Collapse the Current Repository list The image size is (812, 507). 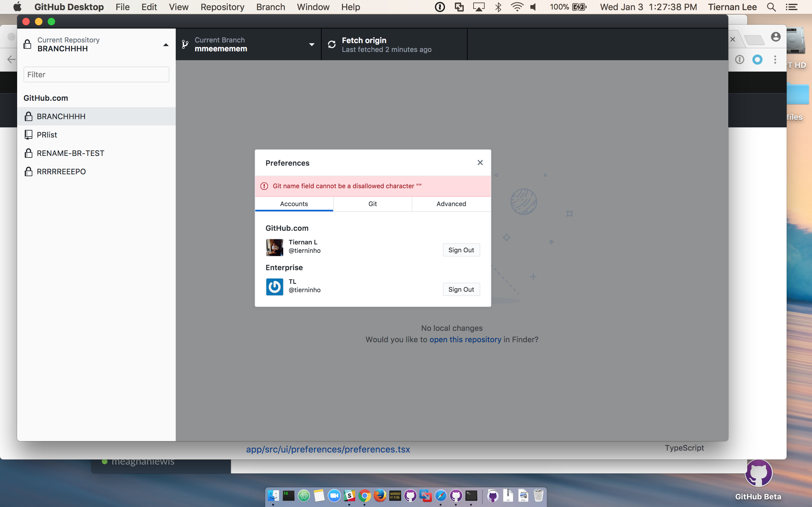166,44
